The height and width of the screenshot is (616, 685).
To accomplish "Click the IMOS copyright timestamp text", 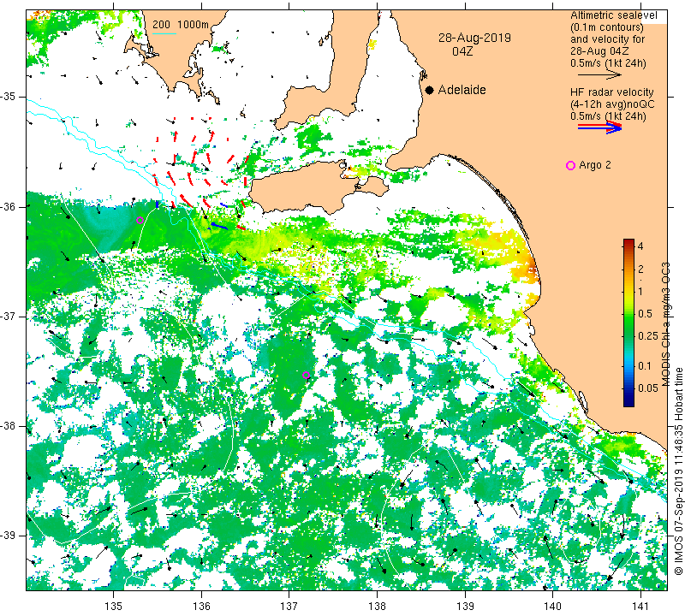I will 678,471.
